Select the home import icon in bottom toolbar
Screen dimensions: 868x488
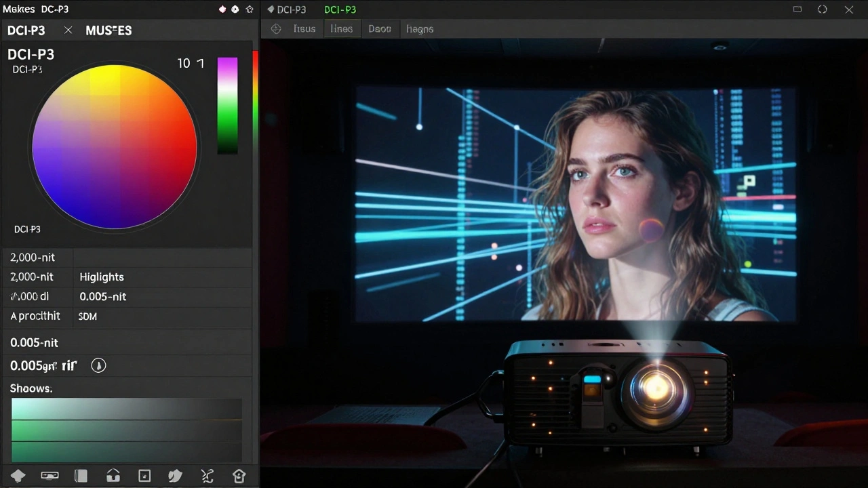(x=113, y=476)
